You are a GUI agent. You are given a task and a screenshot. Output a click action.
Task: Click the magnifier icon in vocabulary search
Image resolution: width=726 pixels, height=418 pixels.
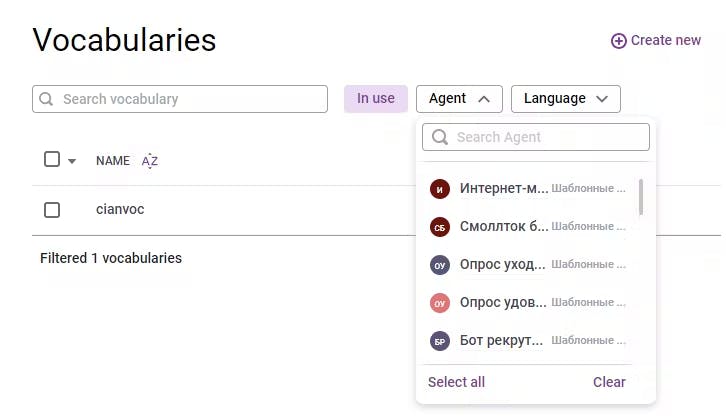click(x=47, y=99)
